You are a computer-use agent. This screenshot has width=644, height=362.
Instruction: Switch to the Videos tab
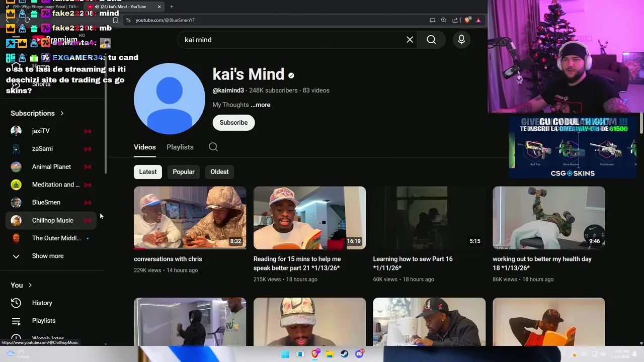point(144,147)
